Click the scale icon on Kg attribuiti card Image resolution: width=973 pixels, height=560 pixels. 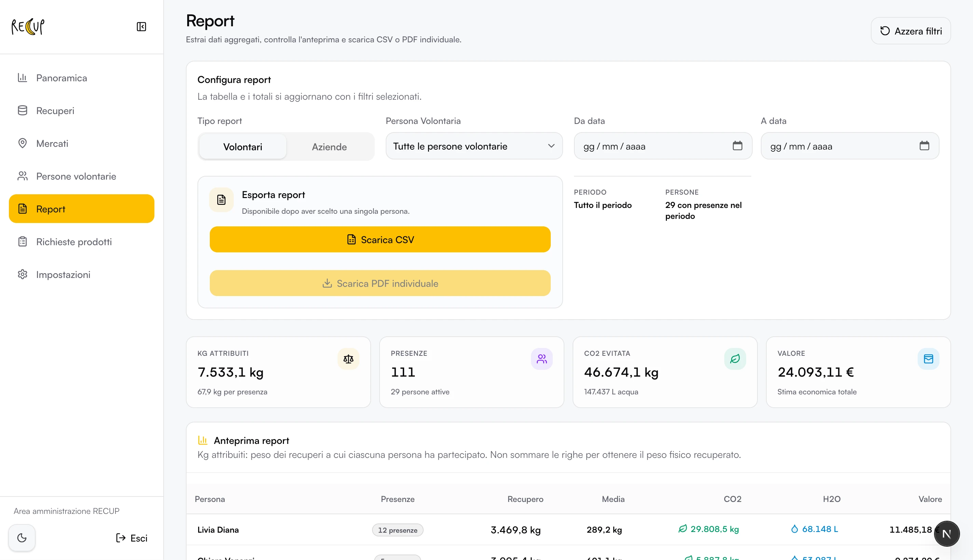(x=348, y=359)
